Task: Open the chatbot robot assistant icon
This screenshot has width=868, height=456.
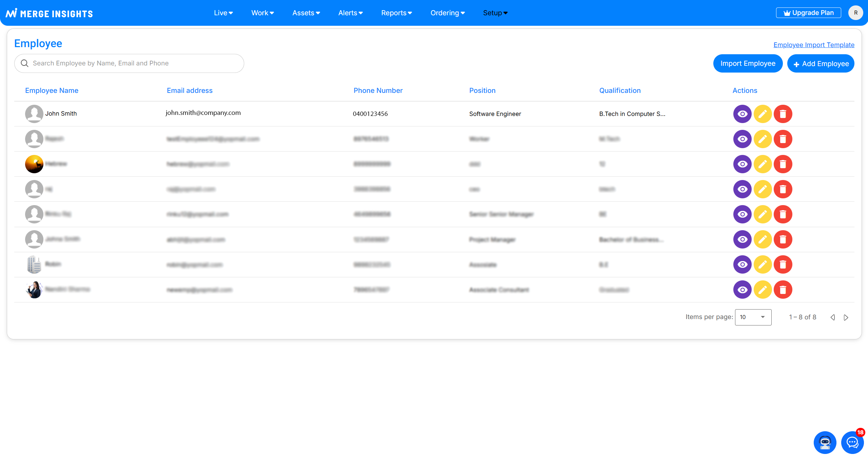Action: tap(825, 442)
